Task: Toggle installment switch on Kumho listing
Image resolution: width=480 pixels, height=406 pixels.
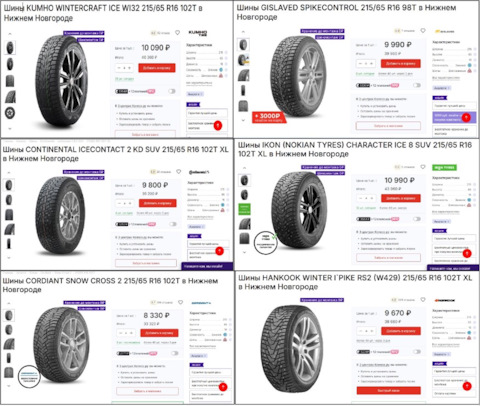Action: pos(172,91)
